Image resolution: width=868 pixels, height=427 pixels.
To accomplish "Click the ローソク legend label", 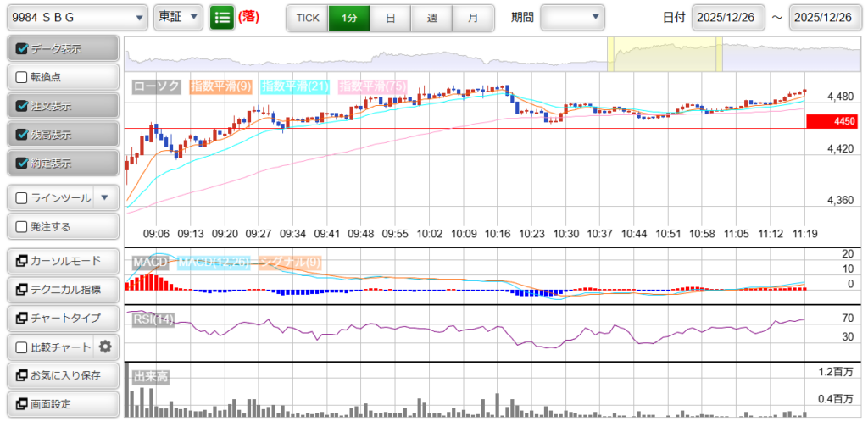I will (157, 86).
